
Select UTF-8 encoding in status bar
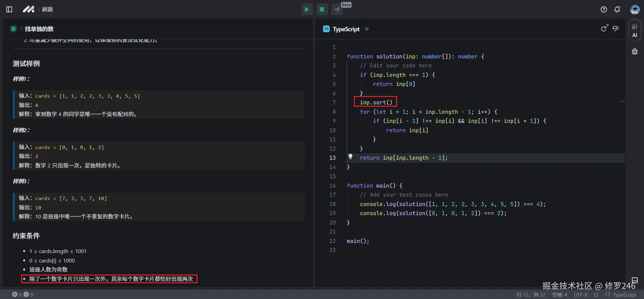[580, 295]
